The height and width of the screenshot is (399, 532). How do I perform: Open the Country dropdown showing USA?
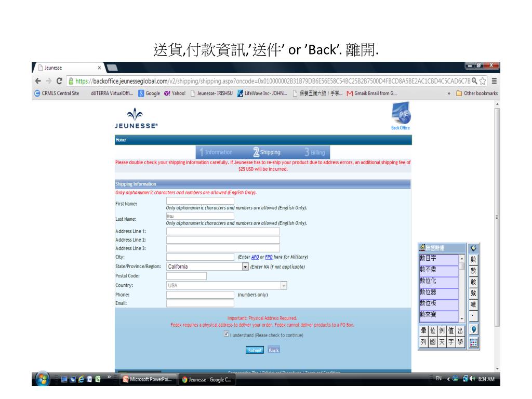(x=284, y=285)
